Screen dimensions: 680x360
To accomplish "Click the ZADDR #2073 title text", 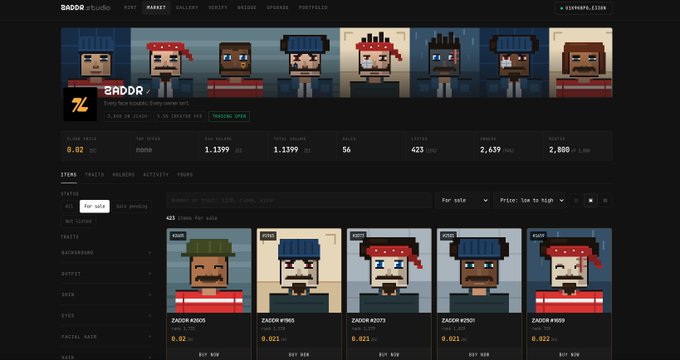I will coord(368,321).
